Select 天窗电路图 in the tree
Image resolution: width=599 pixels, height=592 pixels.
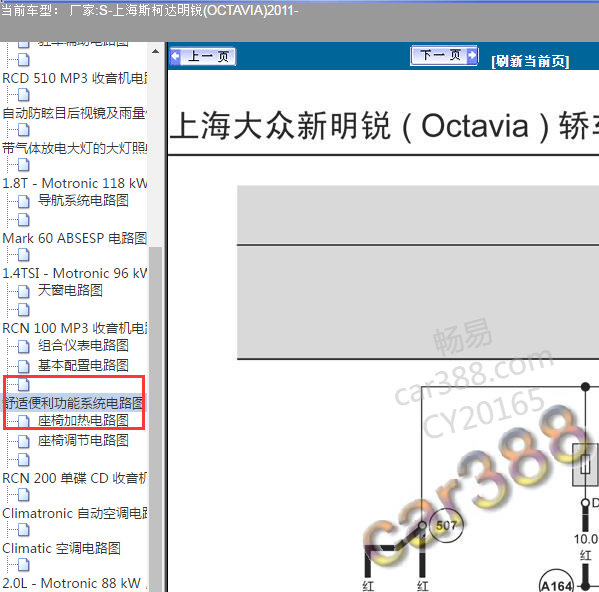coord(70,290)
